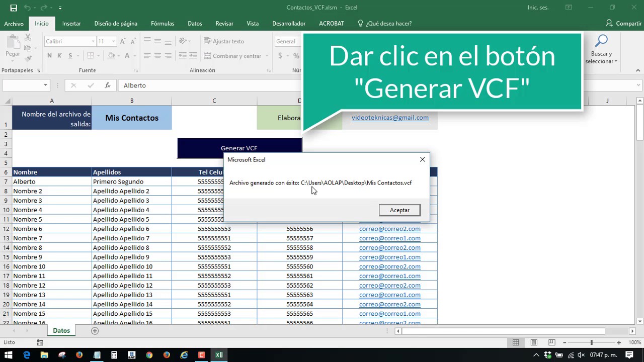Image resolution: width=644 pixels, height=362 pixels.
Task: Click the Format Painter brush icon
Action: click(28, 59)
